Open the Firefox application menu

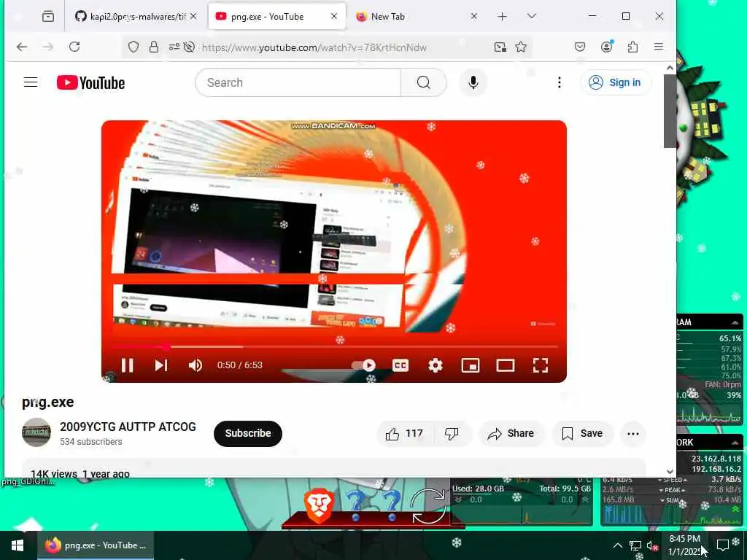click(659, 47)
